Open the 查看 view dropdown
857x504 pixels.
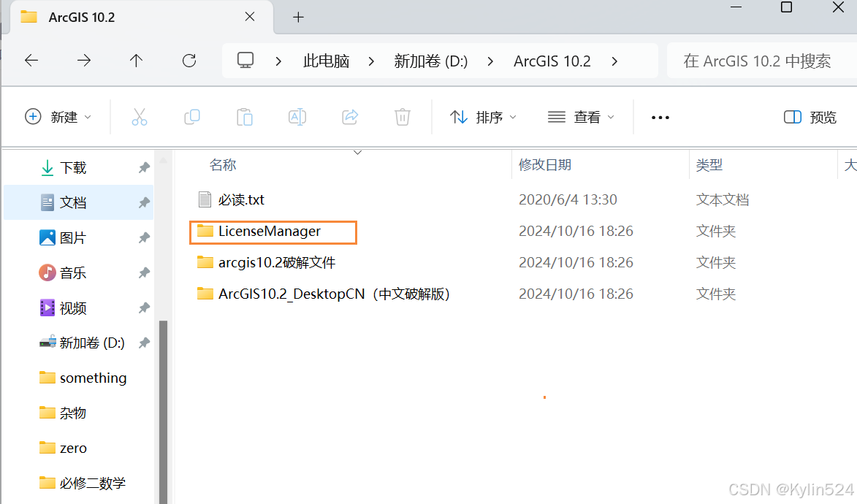(581, 117)
